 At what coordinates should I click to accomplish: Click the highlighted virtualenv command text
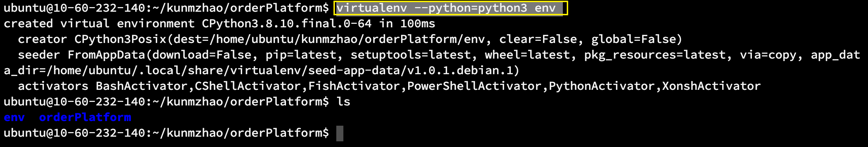click(446, 8)
